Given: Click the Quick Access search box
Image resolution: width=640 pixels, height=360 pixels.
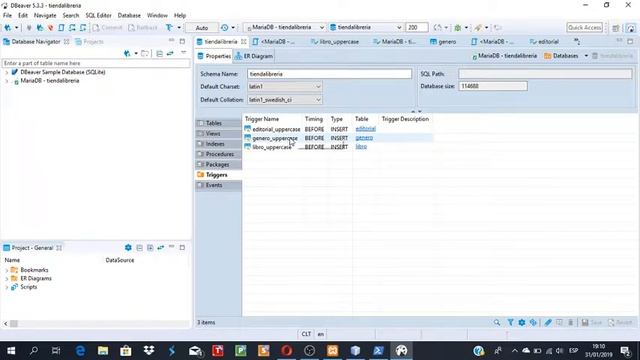Looking at the screenshot, I should [584, 27].
